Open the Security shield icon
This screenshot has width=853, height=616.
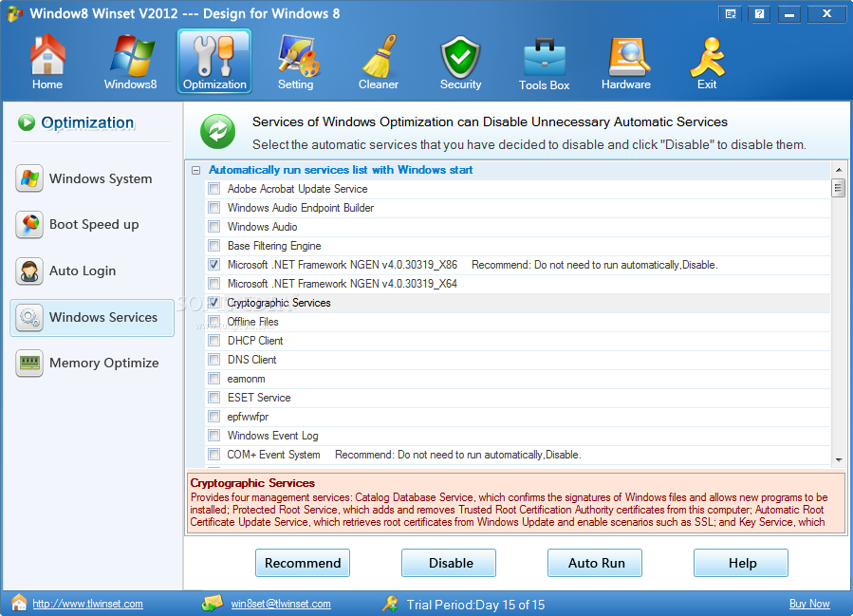pos(460,56)
